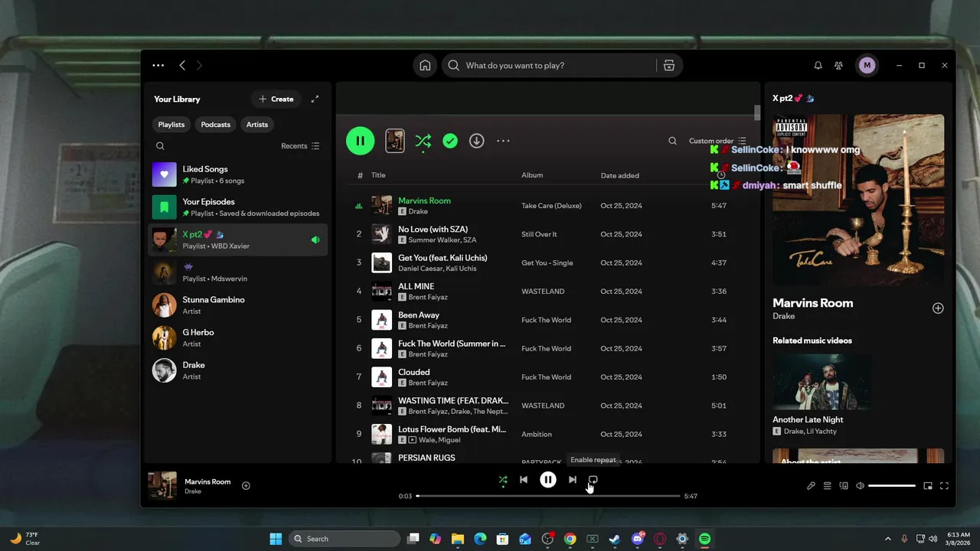Toggle shuffle in the player bar
The height and width of the screenshot is (551, 980).
[503, 480]
